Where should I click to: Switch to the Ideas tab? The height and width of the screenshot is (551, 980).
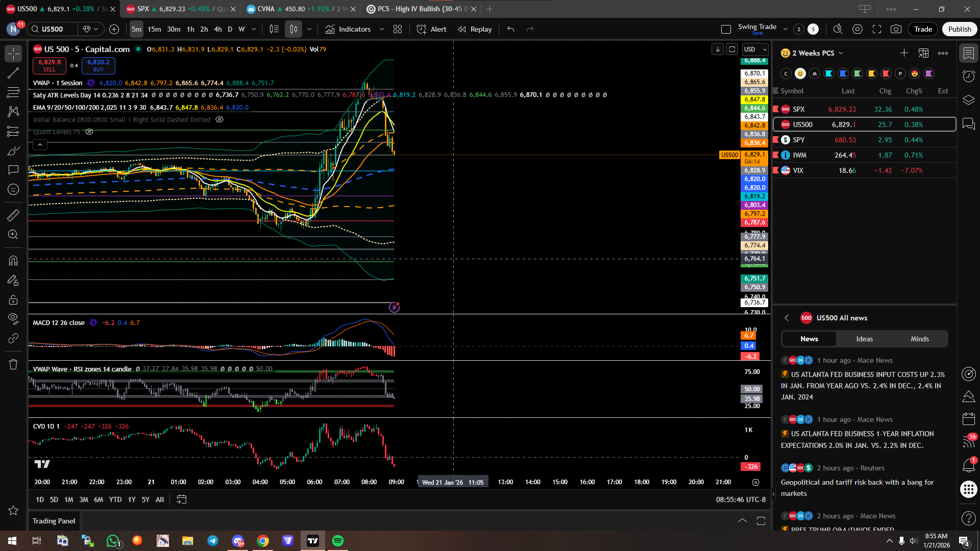[x=864, y=339]
